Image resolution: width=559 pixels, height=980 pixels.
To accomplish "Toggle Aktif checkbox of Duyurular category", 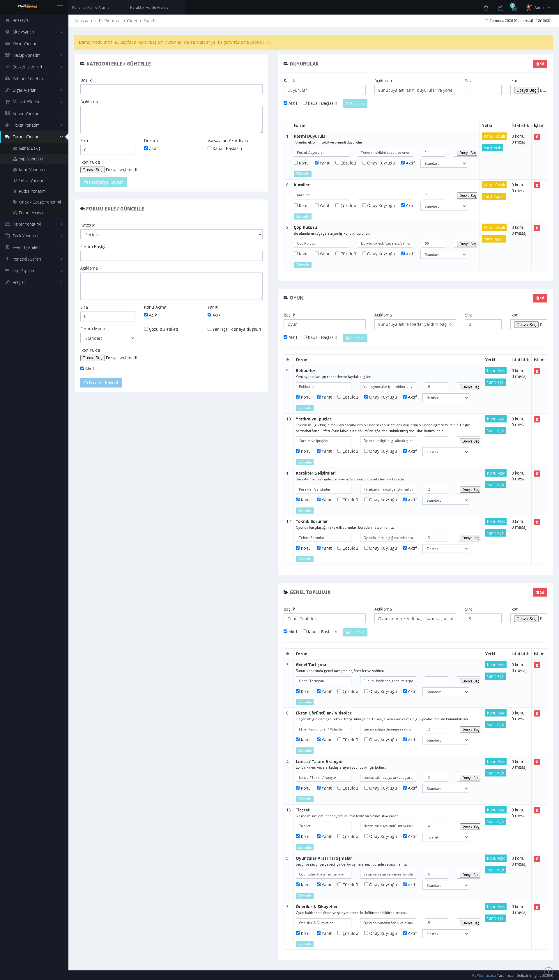I will [285, 103].
